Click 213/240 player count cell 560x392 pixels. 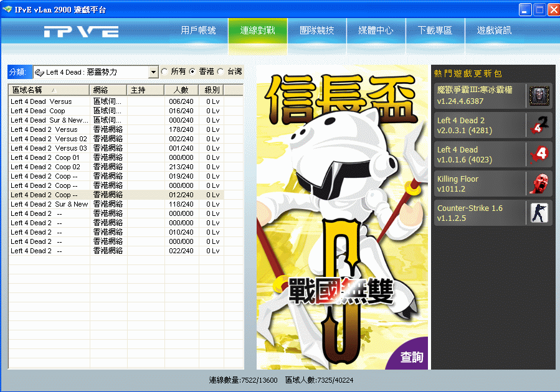click(181, 167)
